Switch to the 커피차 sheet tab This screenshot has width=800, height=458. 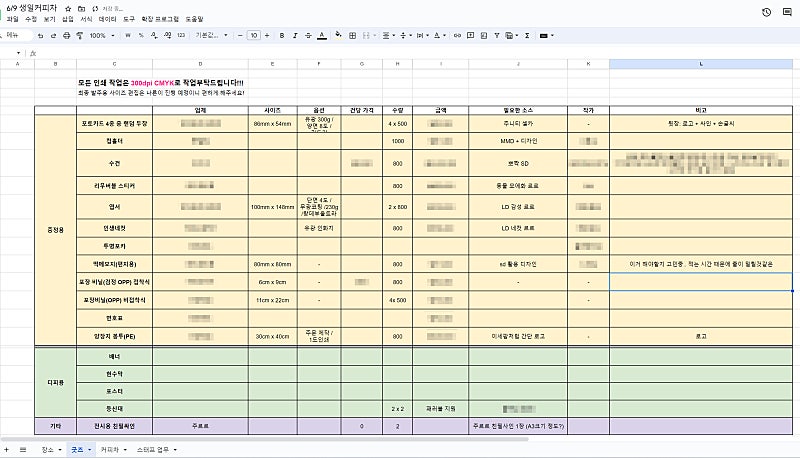pos(108,451)
